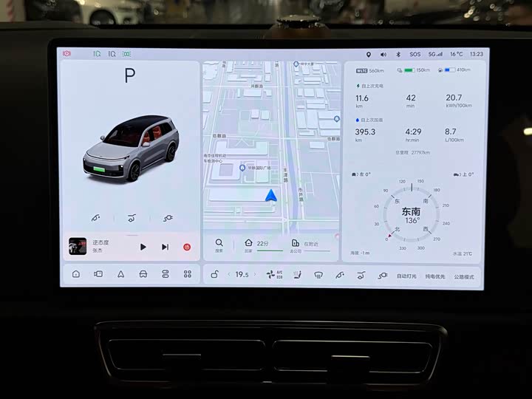The height and width of the screenshot is (399, 532).
Task: Play the current song 逆态度
Action: coord(143,247)
